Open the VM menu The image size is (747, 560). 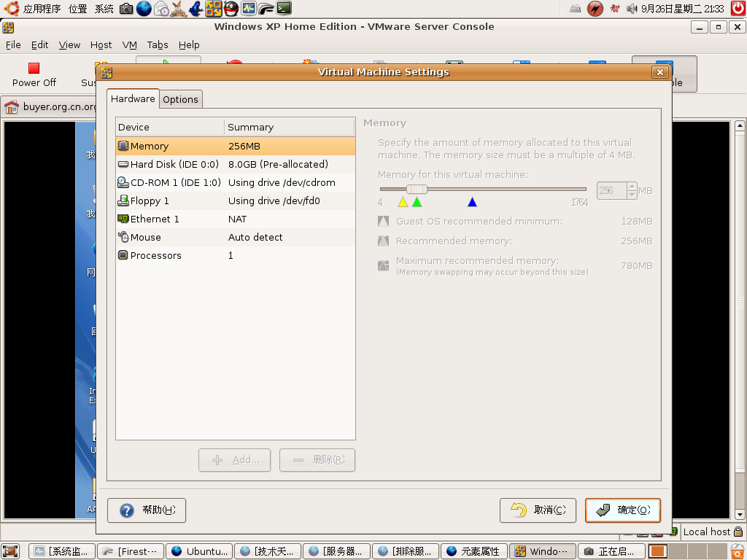coord(130,44)
